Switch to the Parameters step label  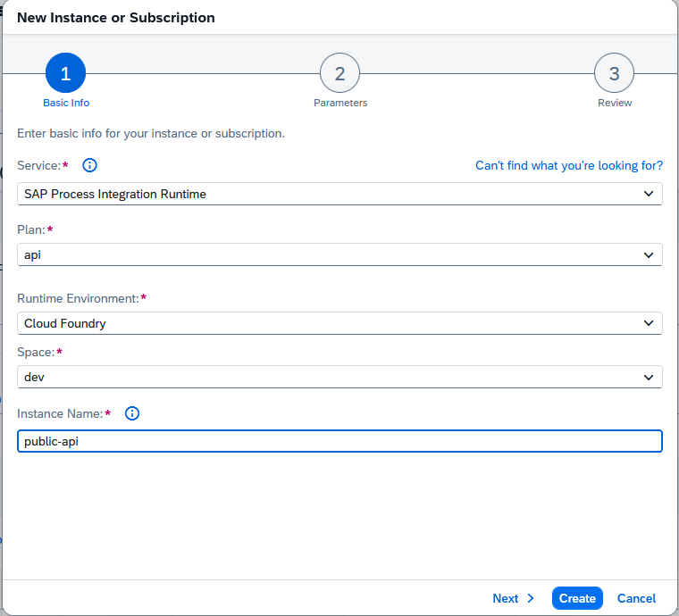coord(340,103)
